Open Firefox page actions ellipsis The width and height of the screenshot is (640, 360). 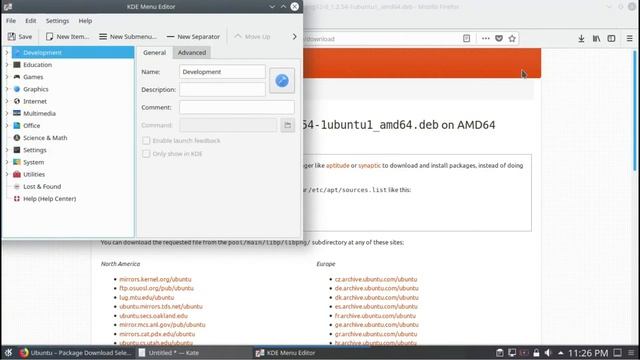(485, 38)
